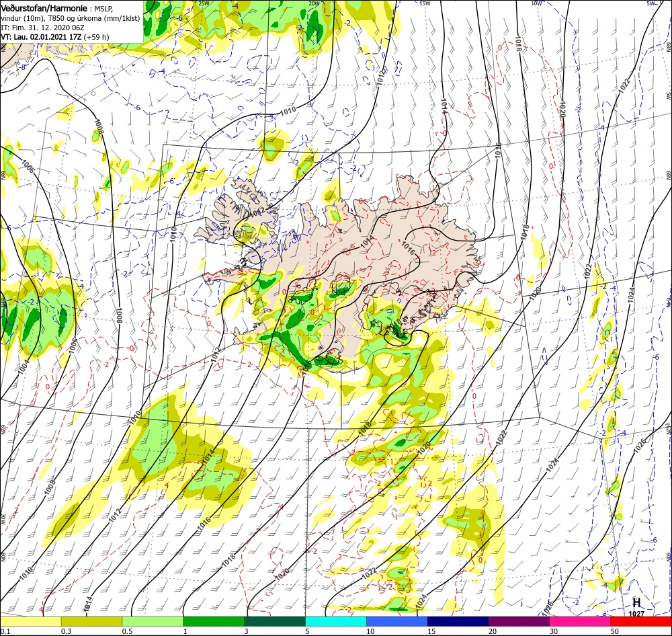
Task: Click the 'IT: Fim. 31. 12. 2020 06Z' line
Action: pyautogui.click(x=42, y=28)
